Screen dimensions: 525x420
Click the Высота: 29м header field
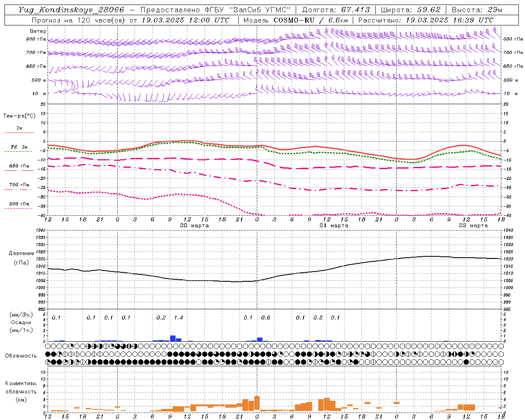tap(477, 10)
